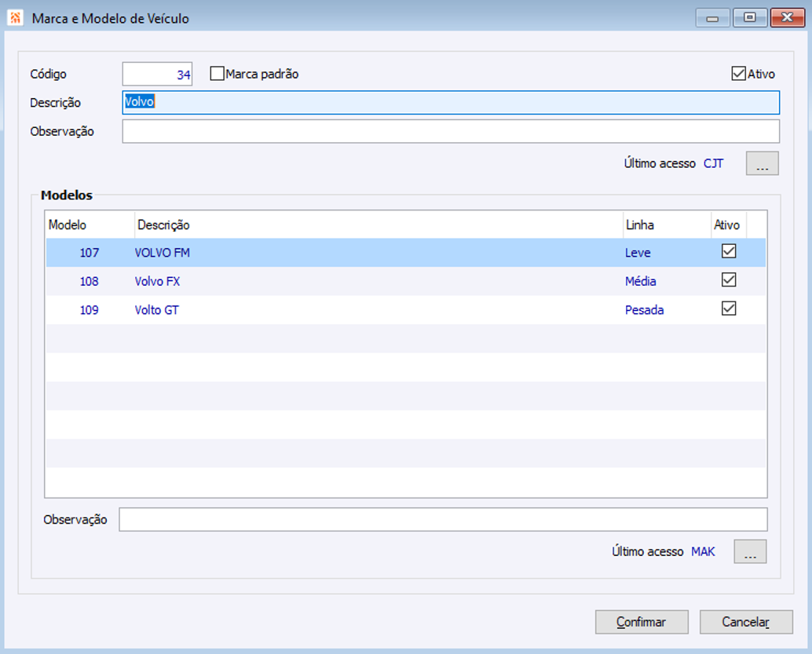This screenshot has height=654, width=812.
Task: Select model code 109 cell
Action: (89, 309)
